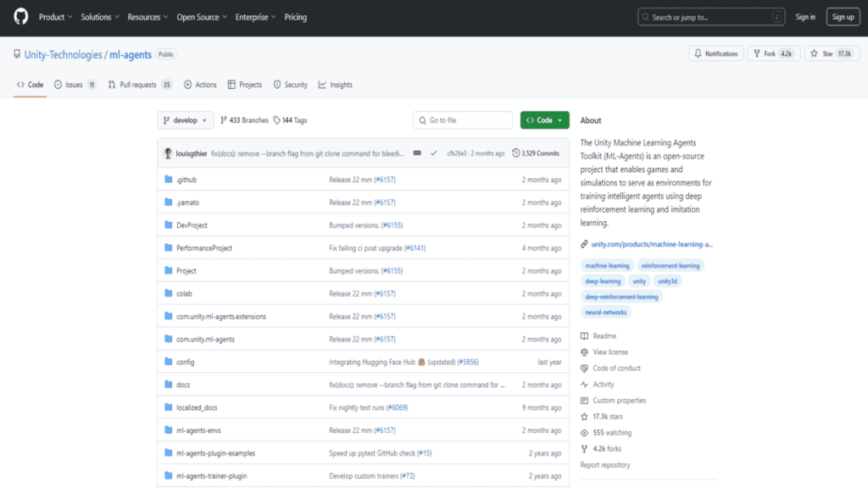This screenshot has height=488, width=868.
Task: View 144 Tags
Action: click(x=290, y=120)
